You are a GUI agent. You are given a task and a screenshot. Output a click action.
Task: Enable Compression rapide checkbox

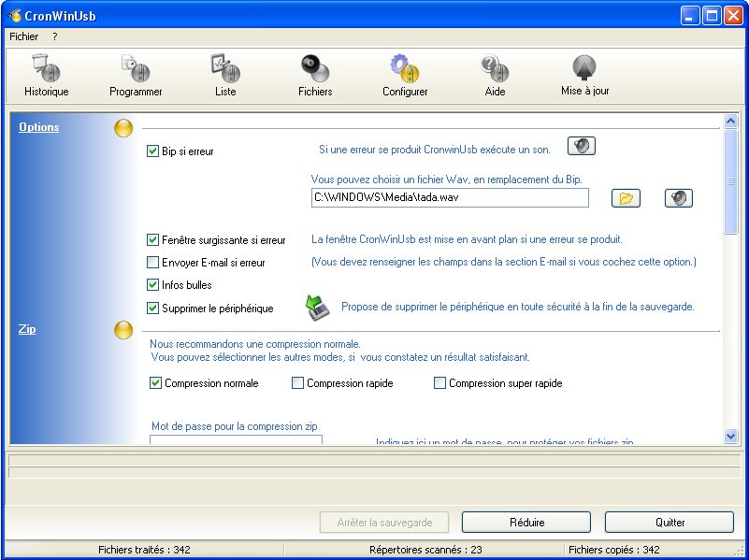pyautogui.click(x=297, y=383)
